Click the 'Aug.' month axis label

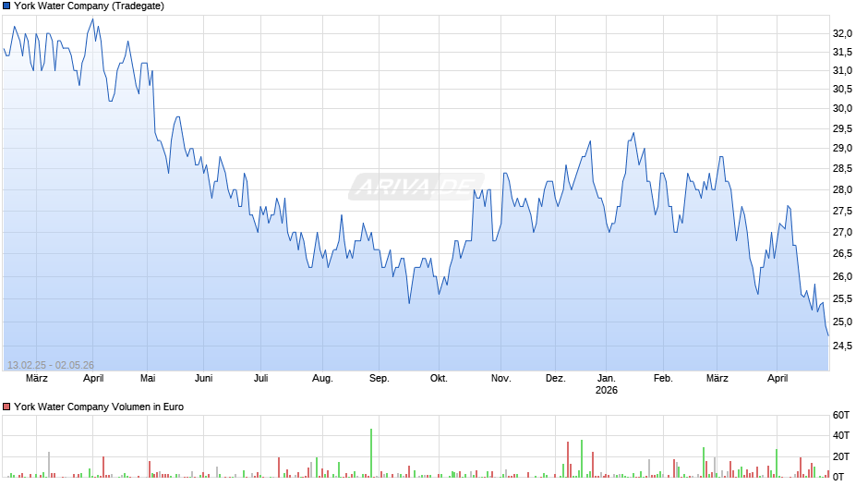click(x=323, y=379)
